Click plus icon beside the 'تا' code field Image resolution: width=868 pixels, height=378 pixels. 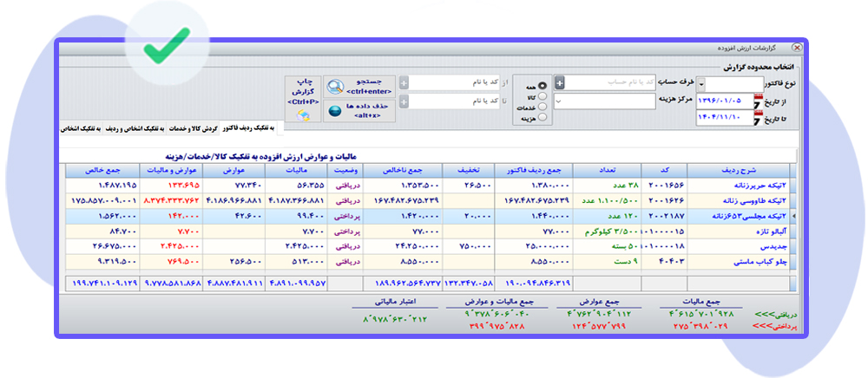[x=404, y=102]
